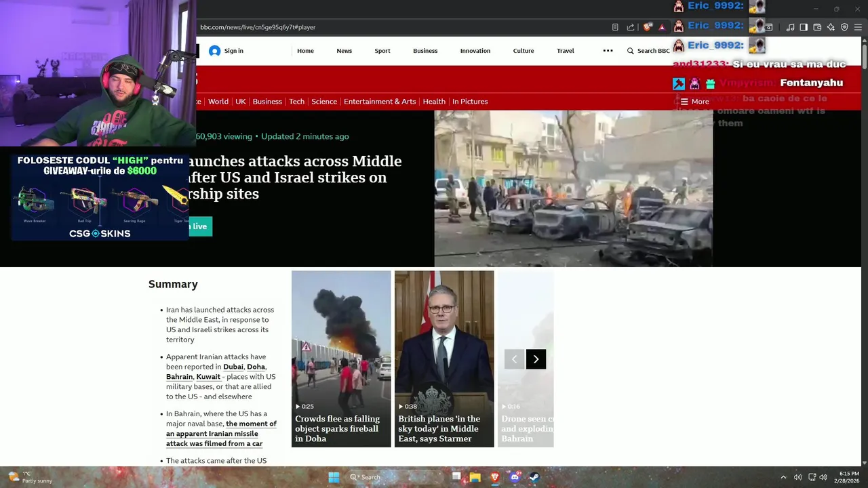
Task: Open Business in the top BBC navigation
Action: tap(425, 51)
